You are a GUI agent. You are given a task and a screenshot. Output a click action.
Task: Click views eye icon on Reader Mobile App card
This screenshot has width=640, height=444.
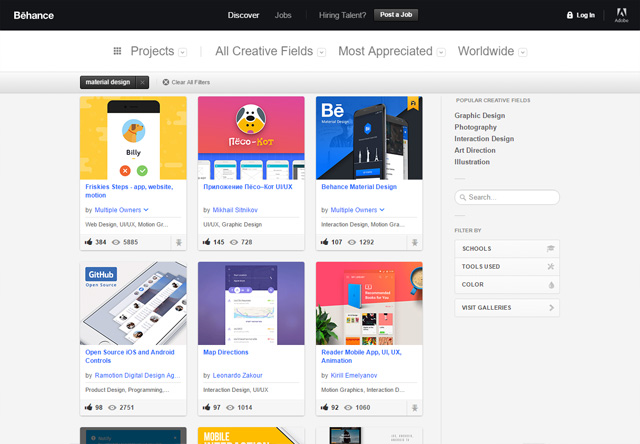348,408
